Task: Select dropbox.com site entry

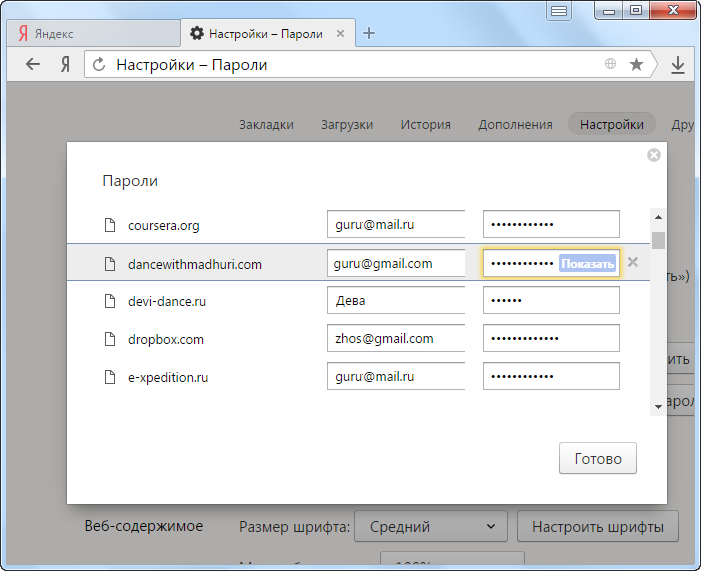Action: 165,339
